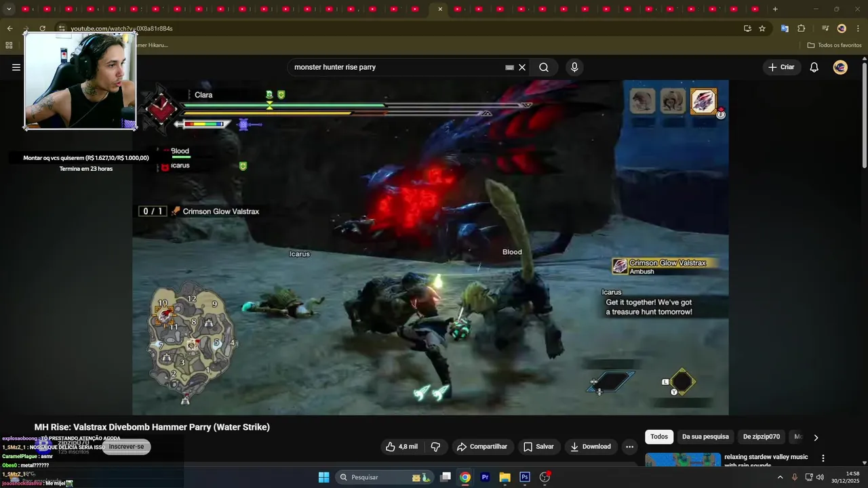Image resolution: width=868 pixels, height=488 pixels.
Task: Click the address bar URL
Action: (x=122, y=28)
